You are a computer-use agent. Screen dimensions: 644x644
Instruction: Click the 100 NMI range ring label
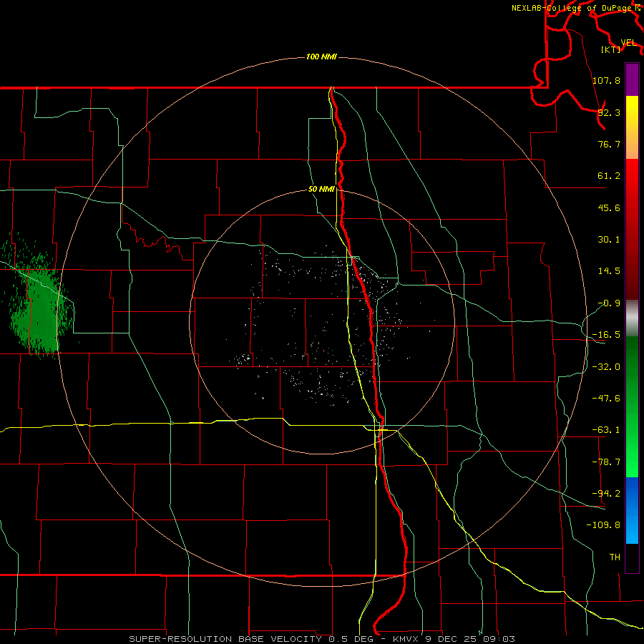321,57
